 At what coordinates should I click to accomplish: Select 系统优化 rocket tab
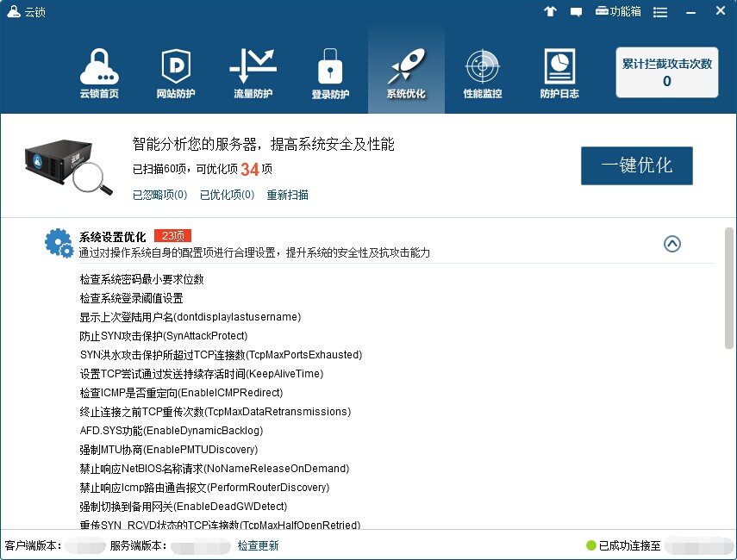406,74
